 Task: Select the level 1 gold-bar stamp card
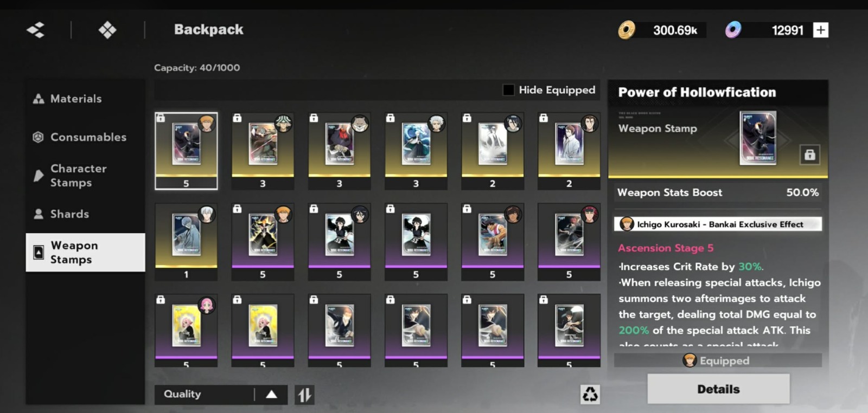[x=186, y=242]
